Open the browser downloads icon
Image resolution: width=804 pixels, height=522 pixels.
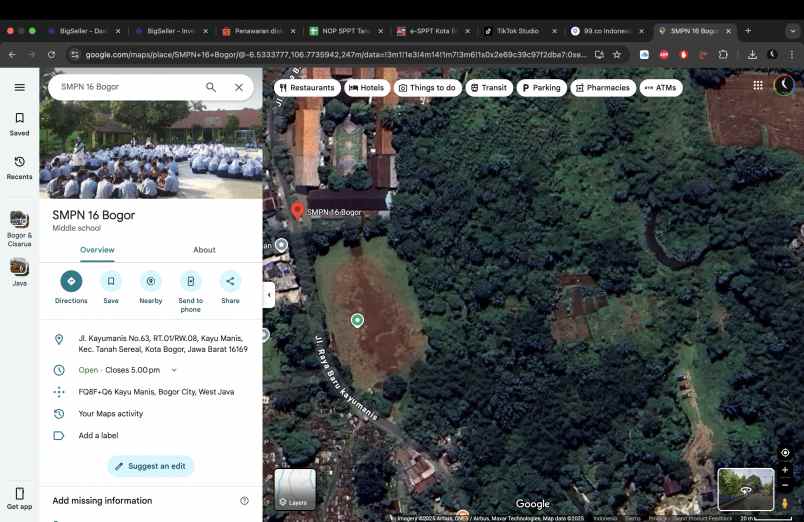[752, 54]
